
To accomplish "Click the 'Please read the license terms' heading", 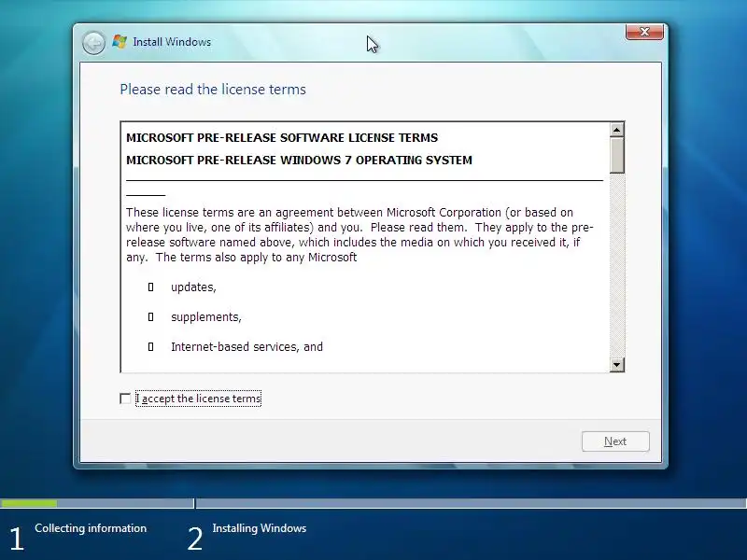I will (213, 90).
